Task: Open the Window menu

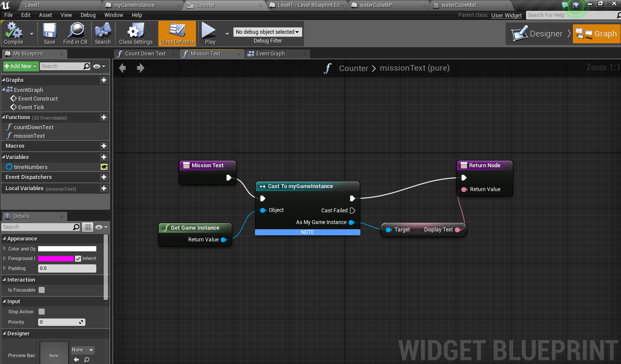Action: tap(114, 15)
